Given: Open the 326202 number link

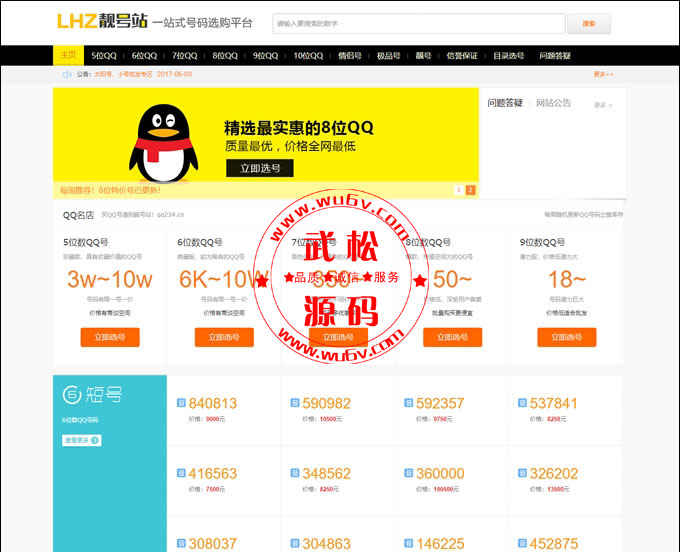Looking at the screenshot, I should (x=554, y=473).
